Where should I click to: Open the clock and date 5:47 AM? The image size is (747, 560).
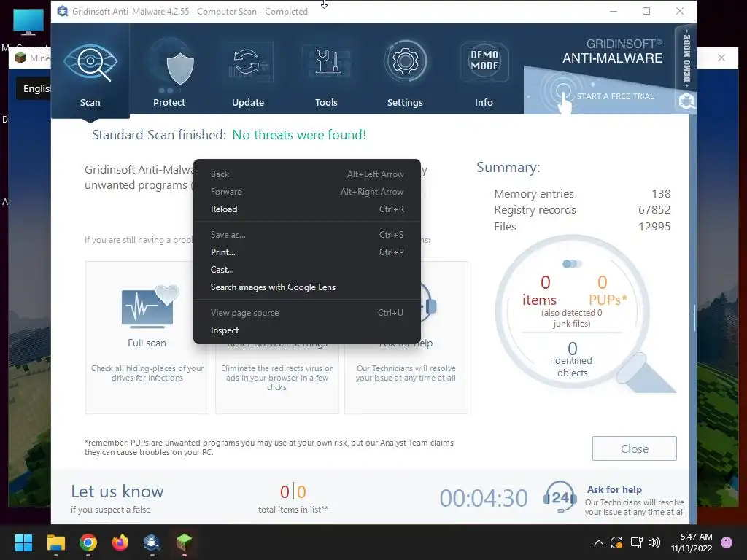click(692, 542)
